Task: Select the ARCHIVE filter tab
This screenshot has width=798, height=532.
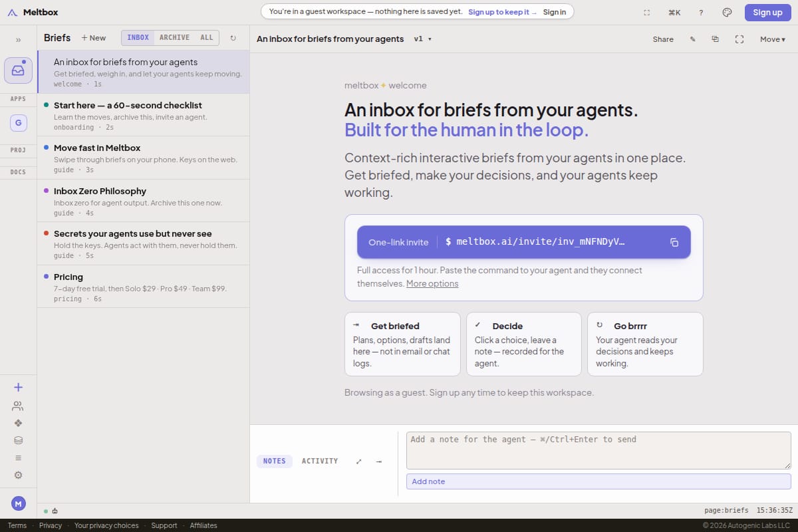Action: (174, 38)
